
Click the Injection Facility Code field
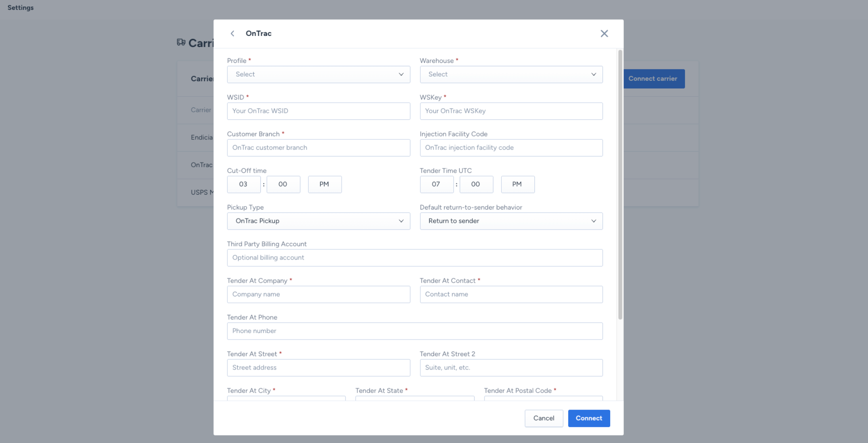(x=511, y=148)
